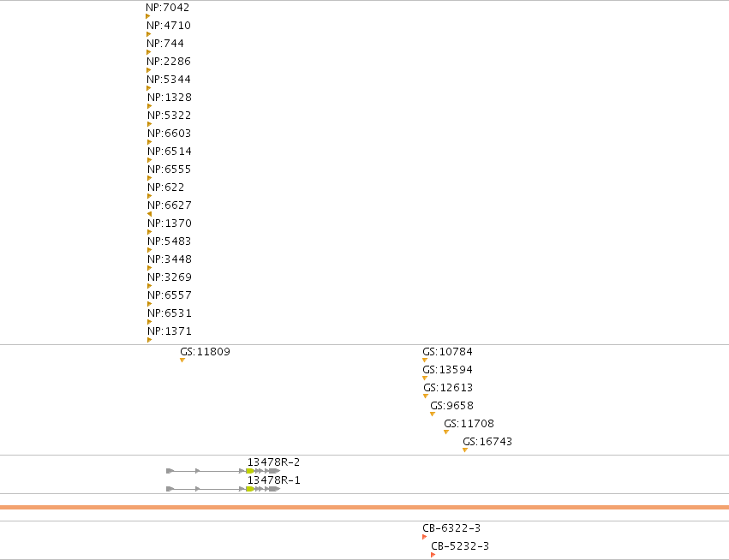This screenshot has width=729, height=560.
Task: Select the NP:6514 entry
Action: point(170,152)
